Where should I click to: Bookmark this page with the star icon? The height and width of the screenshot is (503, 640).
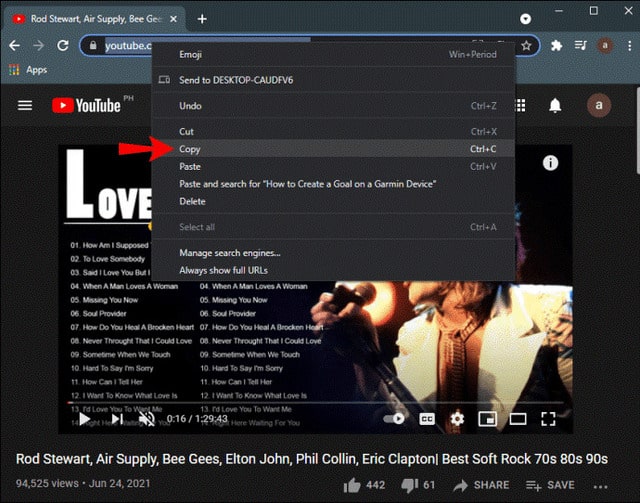click(x=526, y=46)
